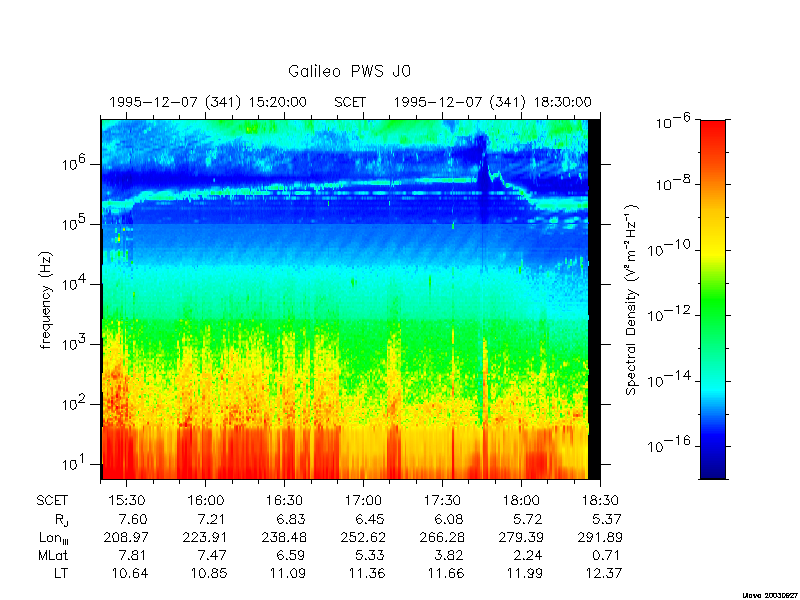Click RJ value '7.60'

click(x=133, y=519)
